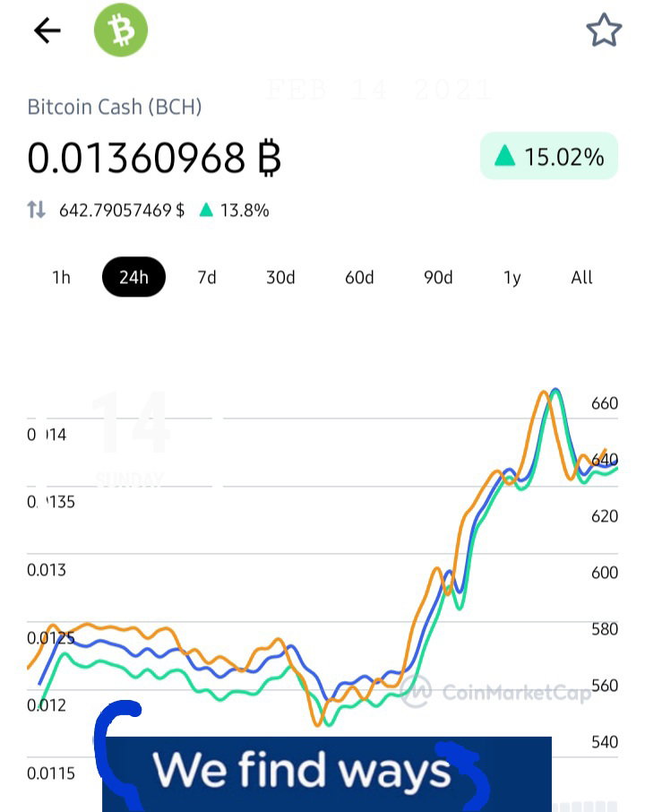This screenshot has width=645, height=812.
Task: Tap the green Bitcoin Cash logo
Action: (121, 30)
